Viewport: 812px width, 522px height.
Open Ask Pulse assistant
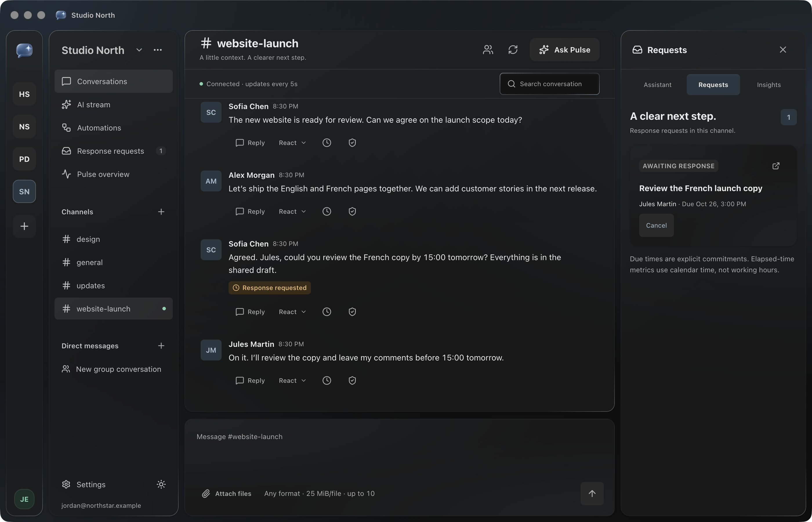coord(565,50)
